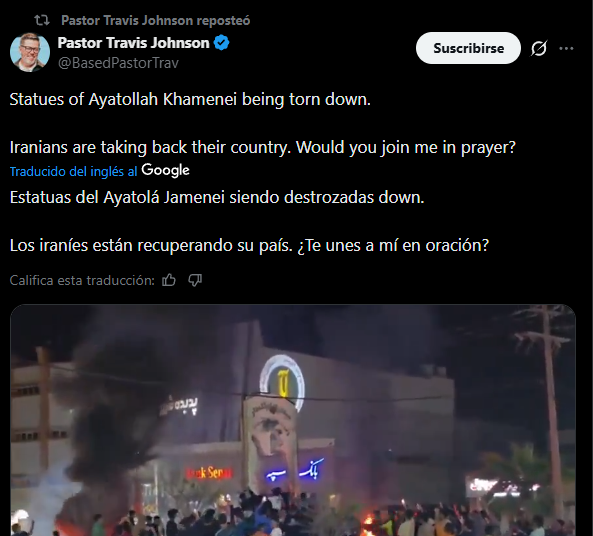Click 'Traducido del inglés al' link
Screen dimensions: 593x536
(73, 171)
